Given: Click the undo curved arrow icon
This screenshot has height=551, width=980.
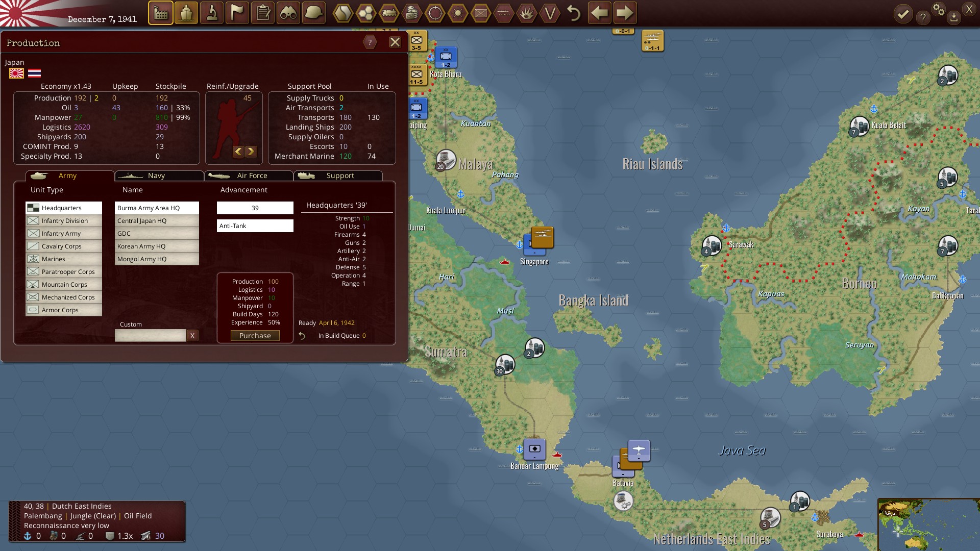Looking at the screenshot, I should [574, 13].
